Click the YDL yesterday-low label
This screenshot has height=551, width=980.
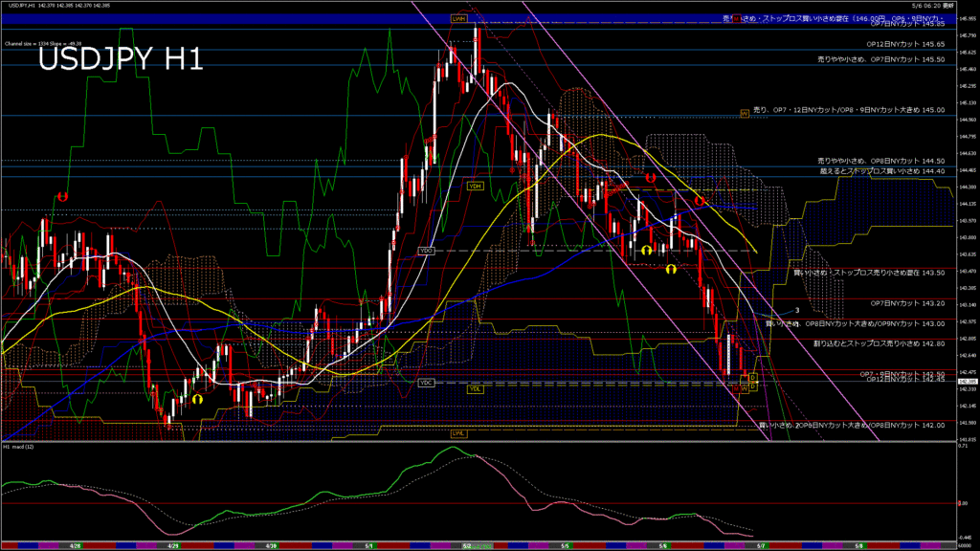tap(475, 389)
